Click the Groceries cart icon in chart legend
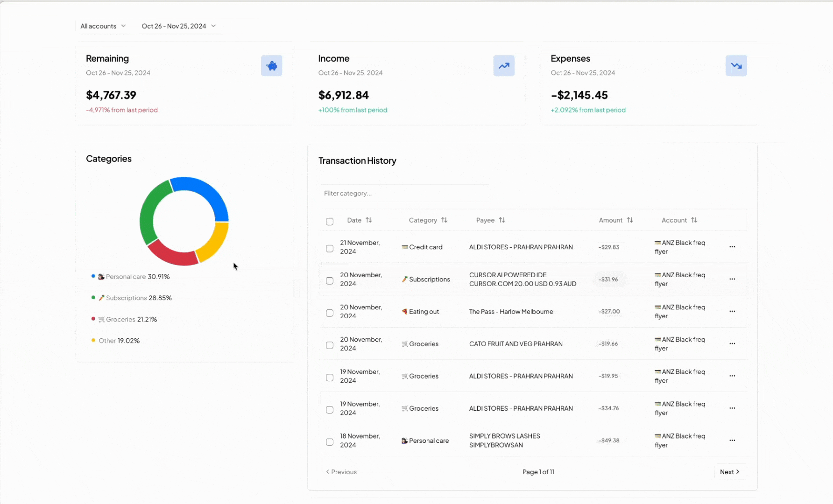This screenshot has height=504, width=833. click(x=101, y=320)
